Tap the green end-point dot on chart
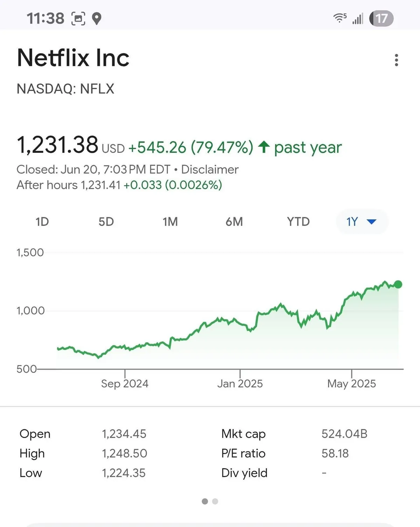Viewport: 420px width, 527px height. coord(398,284)
